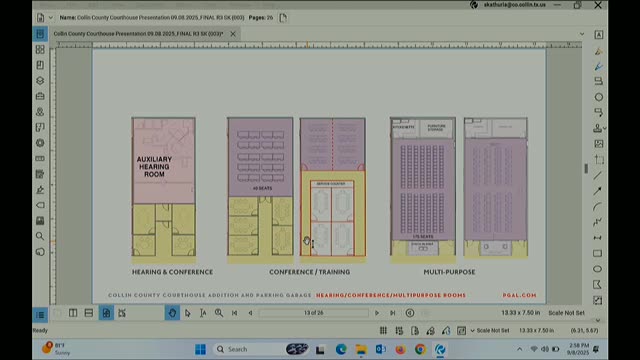Image resolution: width=640 pixels, height=360 pixels.
Task: Select the Polygon tool
Action: (598, 284)
